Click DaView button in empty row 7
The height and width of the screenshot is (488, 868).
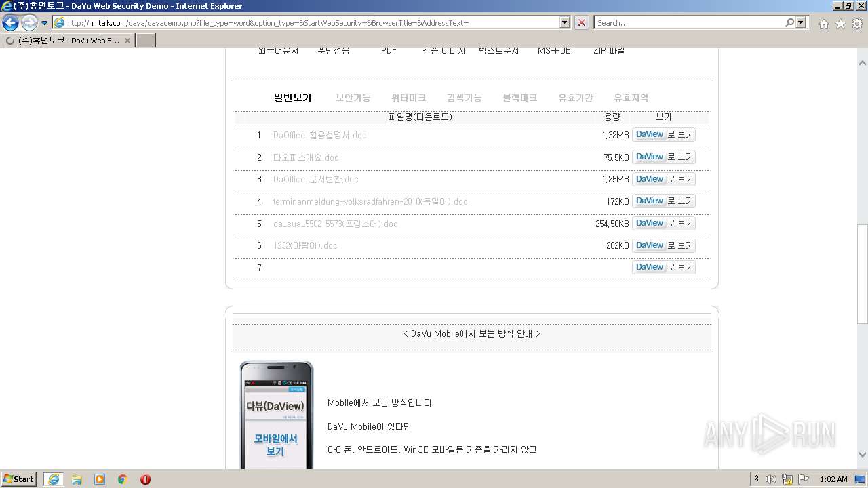point(664,268)
